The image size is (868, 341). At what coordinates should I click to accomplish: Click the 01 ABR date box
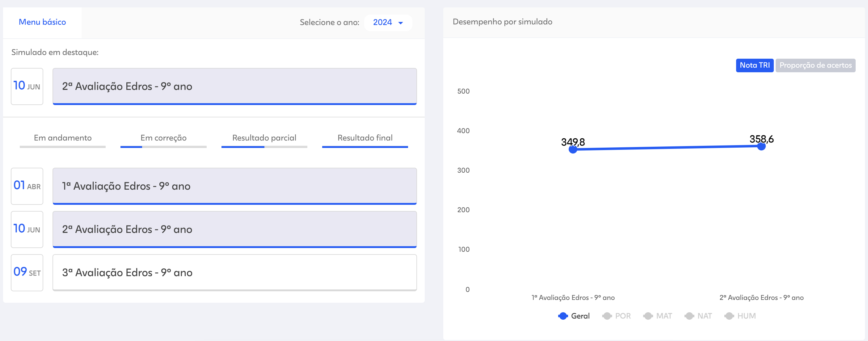(x=27, y=186)
